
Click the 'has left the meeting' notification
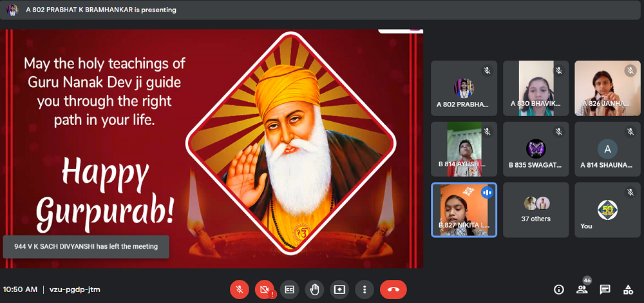[x=86, y=246]
